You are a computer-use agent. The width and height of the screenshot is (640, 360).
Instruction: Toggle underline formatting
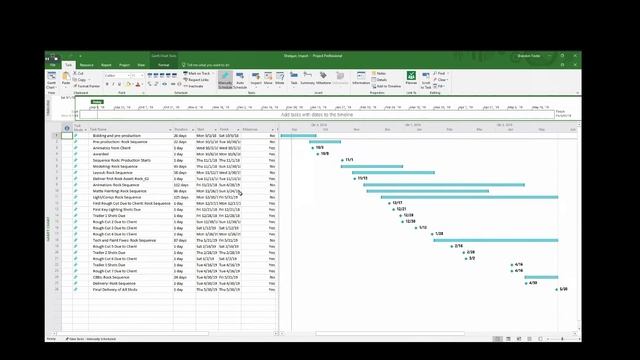pos(119,84)
